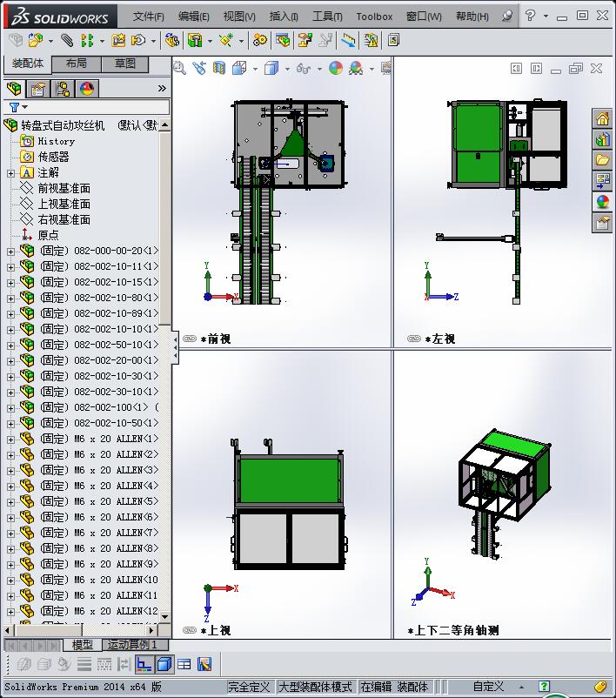
Task: Open the 窗口(W) menu
Action: tap(424, 17)
